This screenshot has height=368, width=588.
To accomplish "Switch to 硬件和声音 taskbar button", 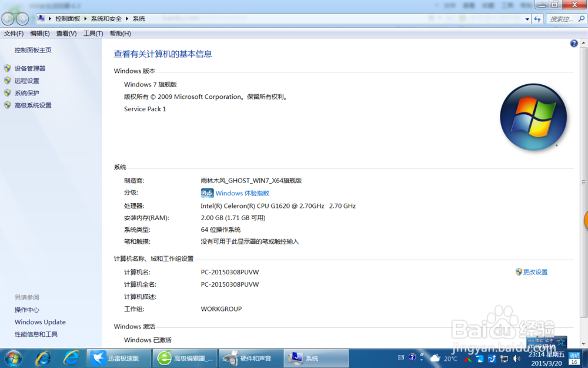I will click(x=251, y=358).
